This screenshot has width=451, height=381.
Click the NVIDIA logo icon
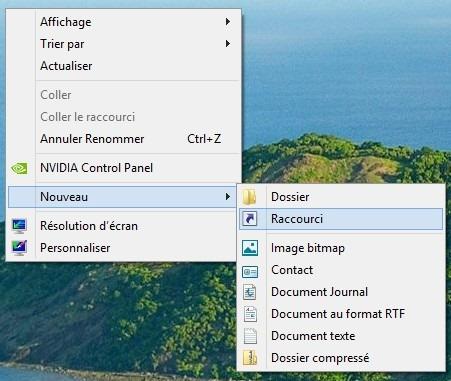pyautogui.click(x=19, y=168)
